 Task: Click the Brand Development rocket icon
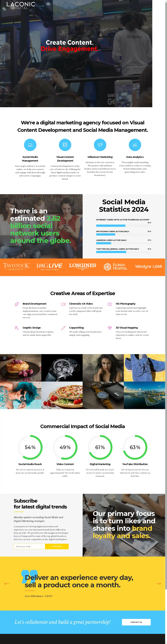[17, 304]
